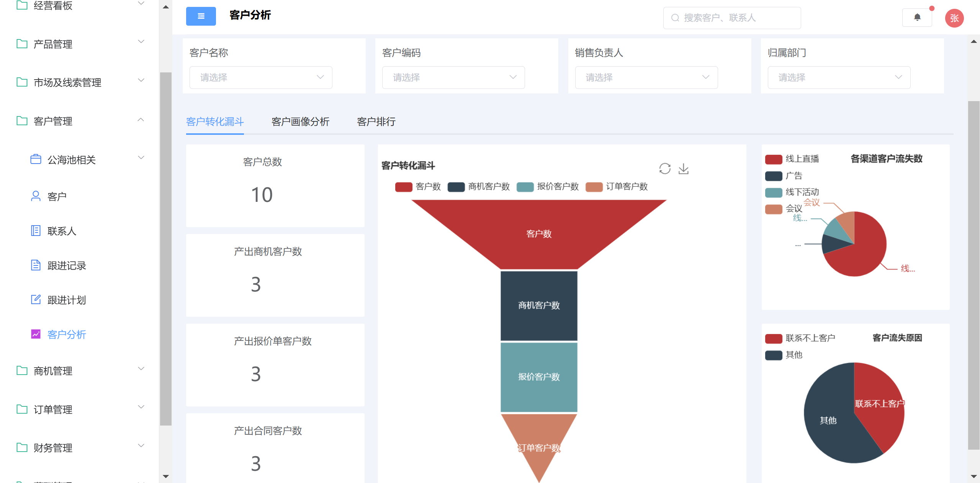The width and height of the screenshot is (980, 483).
Task: Click the blue sidebar collapse menu button
Action: point(201,16)
